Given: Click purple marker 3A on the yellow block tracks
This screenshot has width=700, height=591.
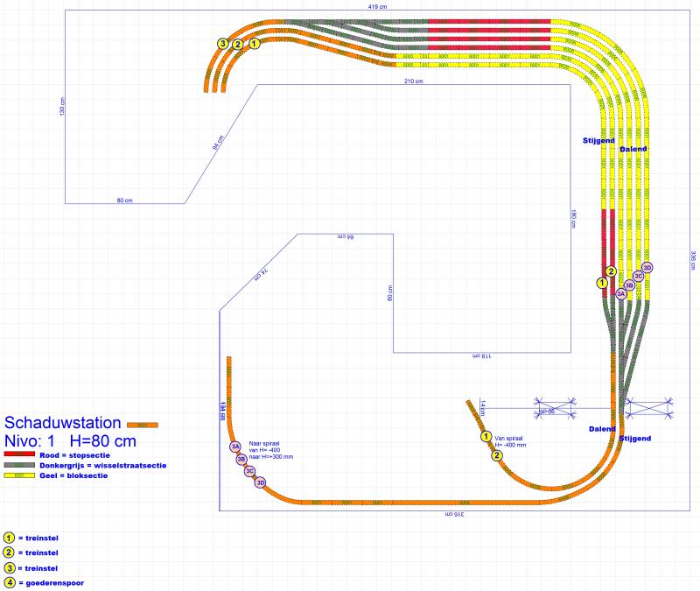Looking at the screenshot, I should [x=621, y=293].
